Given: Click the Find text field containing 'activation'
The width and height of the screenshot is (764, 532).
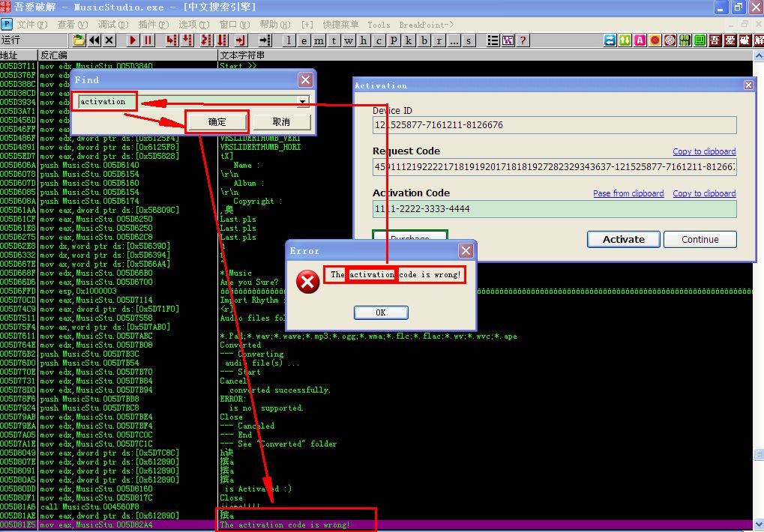Looking at the screenshot, I should [x=194, y=101].
